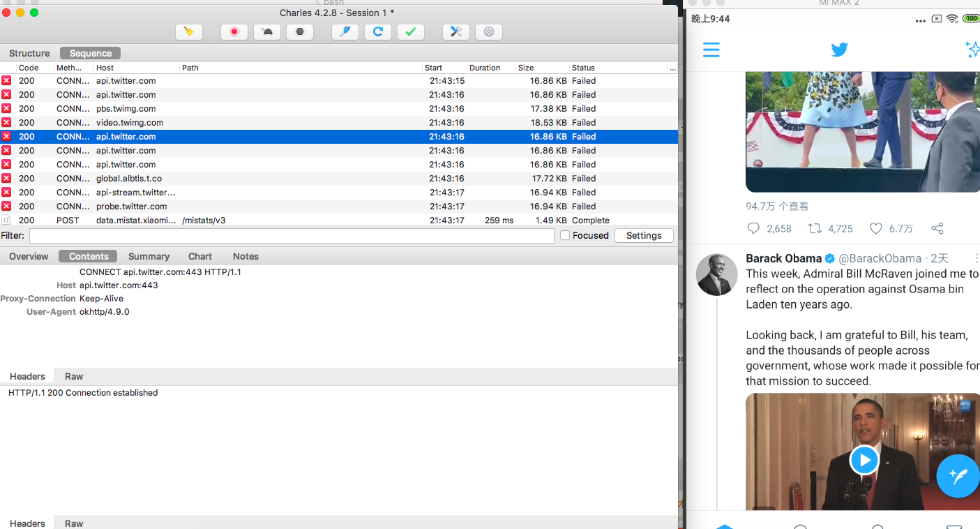Open the Notes tab
This screenshot has height=529, width=980.
[246, 256]
